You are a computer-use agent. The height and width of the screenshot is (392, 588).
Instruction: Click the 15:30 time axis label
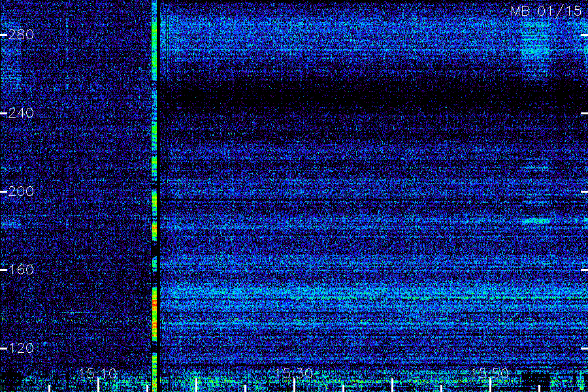(x=293, y=373)
